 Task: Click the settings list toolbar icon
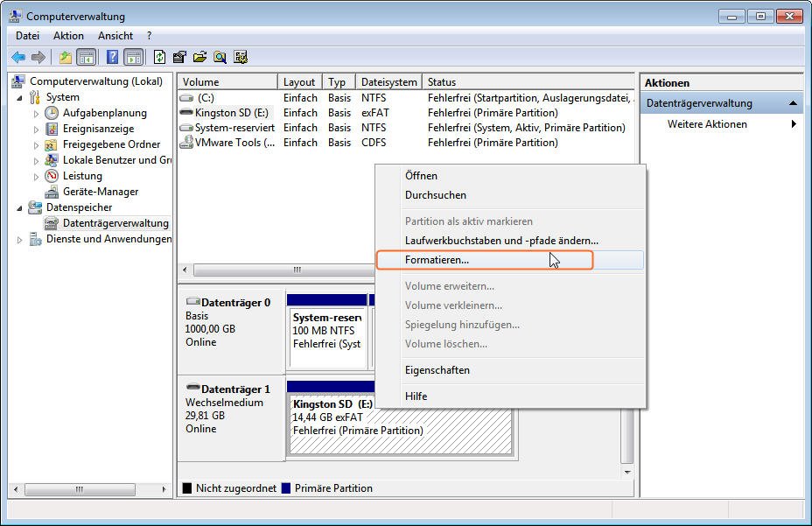point(241,57)
